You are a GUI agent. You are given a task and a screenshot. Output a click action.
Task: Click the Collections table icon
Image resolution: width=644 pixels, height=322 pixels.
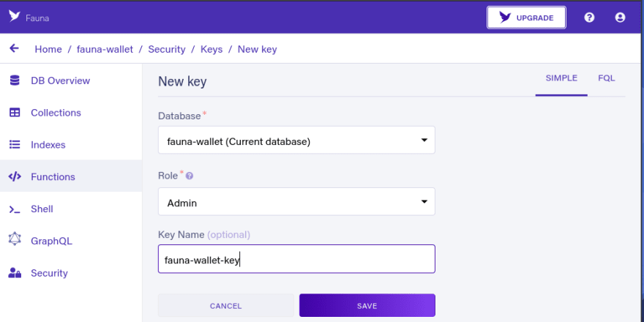tap(15, 113)
